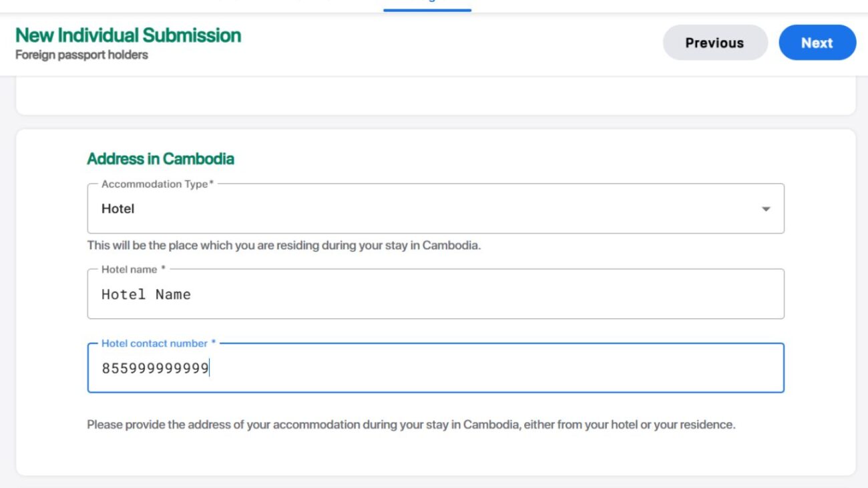Screen dimensions: 868x488
Task: Click the 'Please provide the address' note
Action: point(411,425)
